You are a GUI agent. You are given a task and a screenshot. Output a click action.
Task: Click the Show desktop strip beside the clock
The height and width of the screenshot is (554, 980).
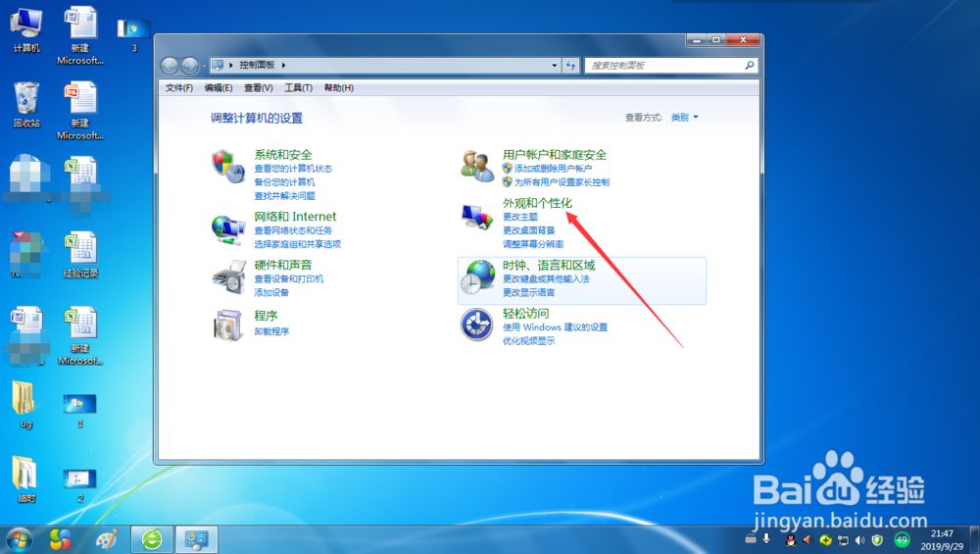point(975,539)
